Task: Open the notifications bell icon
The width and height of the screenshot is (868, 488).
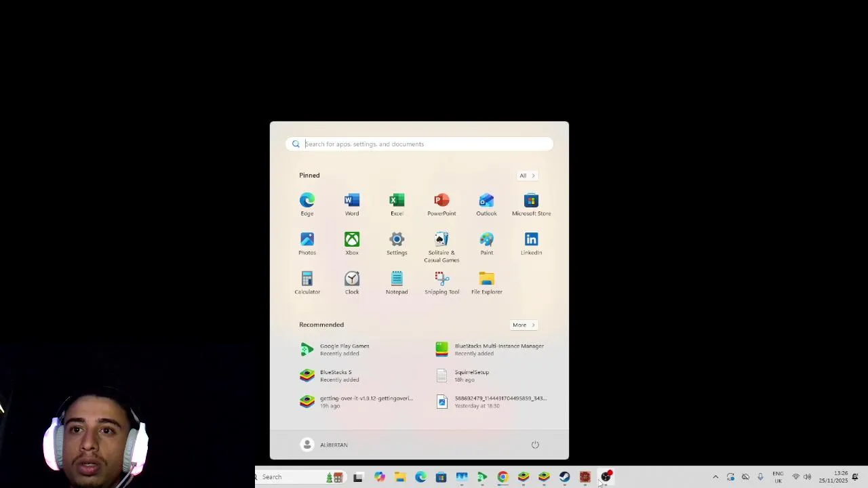Action: pyautogui.click(x=856, y=477)
